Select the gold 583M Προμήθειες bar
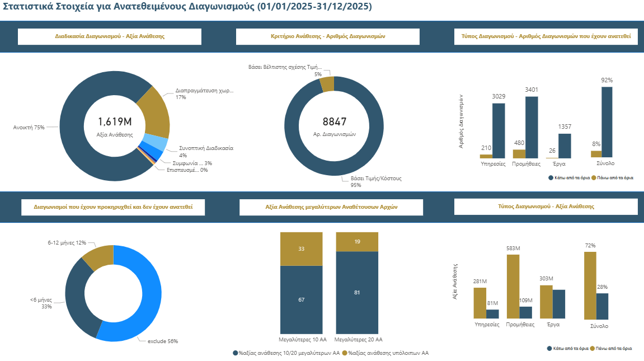644x361 pixels. tap(513, 286)
